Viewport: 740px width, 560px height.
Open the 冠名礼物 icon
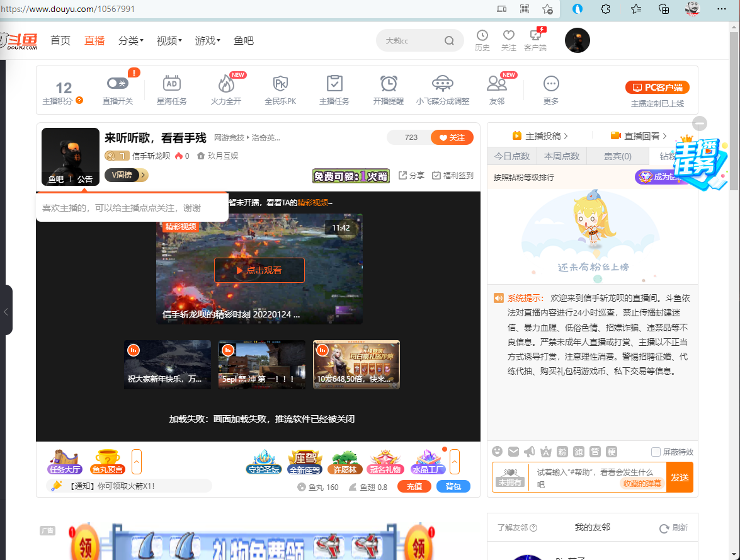pyautogui.click(x=385, y=462)
